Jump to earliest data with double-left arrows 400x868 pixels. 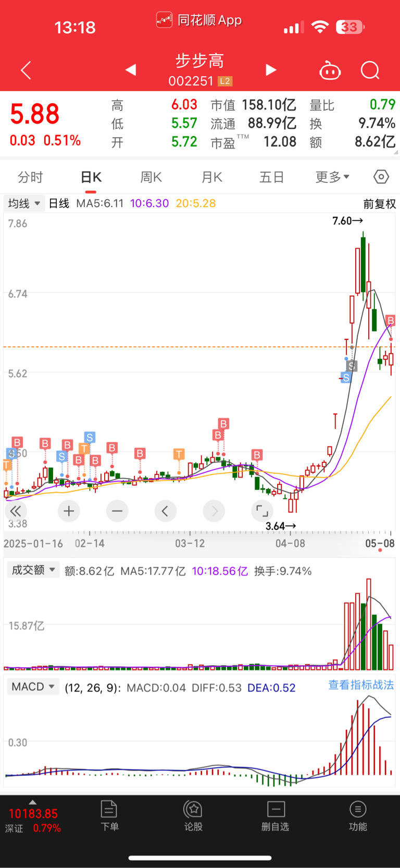pyautogui.click(x=16, y=511)
